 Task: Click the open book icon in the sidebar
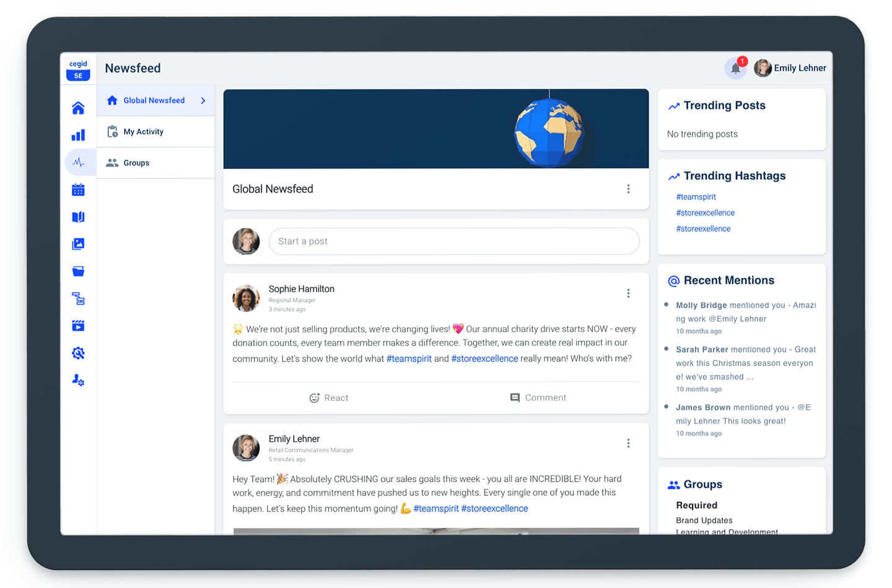coord(78,217)
